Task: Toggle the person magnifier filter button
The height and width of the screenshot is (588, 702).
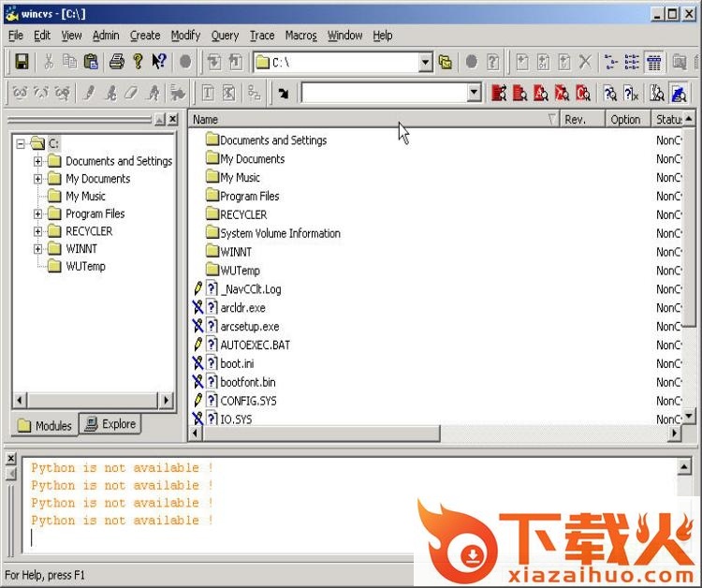Action: (657, 93)
